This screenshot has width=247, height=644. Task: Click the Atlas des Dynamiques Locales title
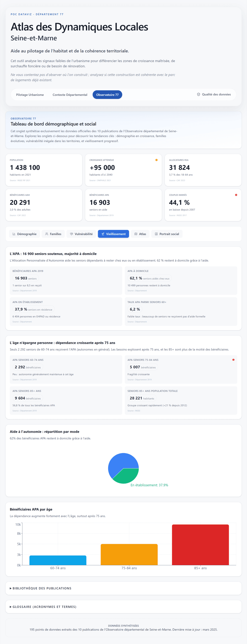tap(79, 27)
